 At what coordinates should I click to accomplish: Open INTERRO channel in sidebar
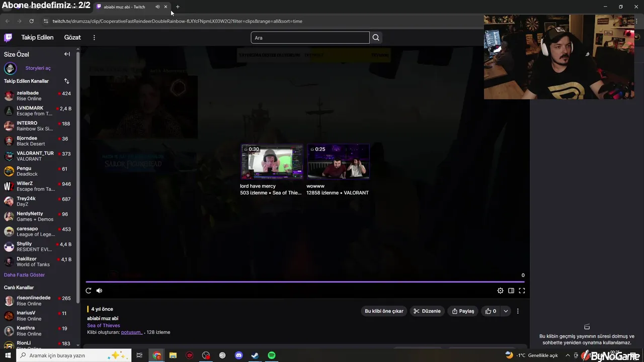click(38, 126)
